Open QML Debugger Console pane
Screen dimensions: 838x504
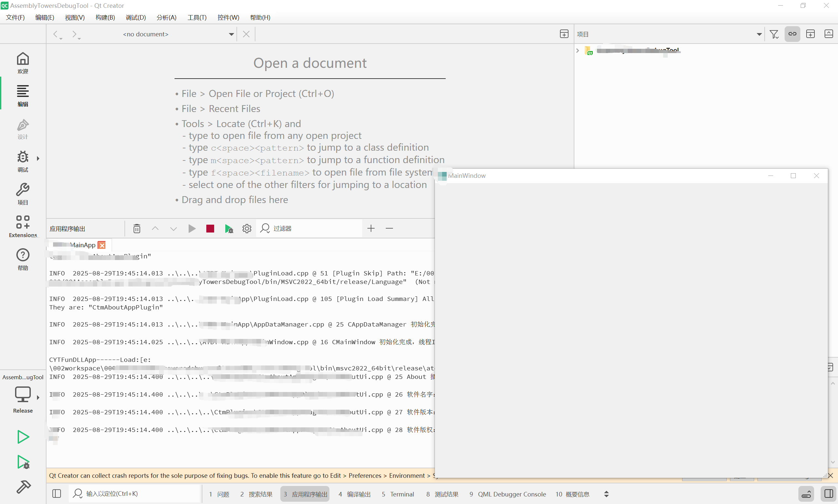pyautogui.click(x=508, y=494)
